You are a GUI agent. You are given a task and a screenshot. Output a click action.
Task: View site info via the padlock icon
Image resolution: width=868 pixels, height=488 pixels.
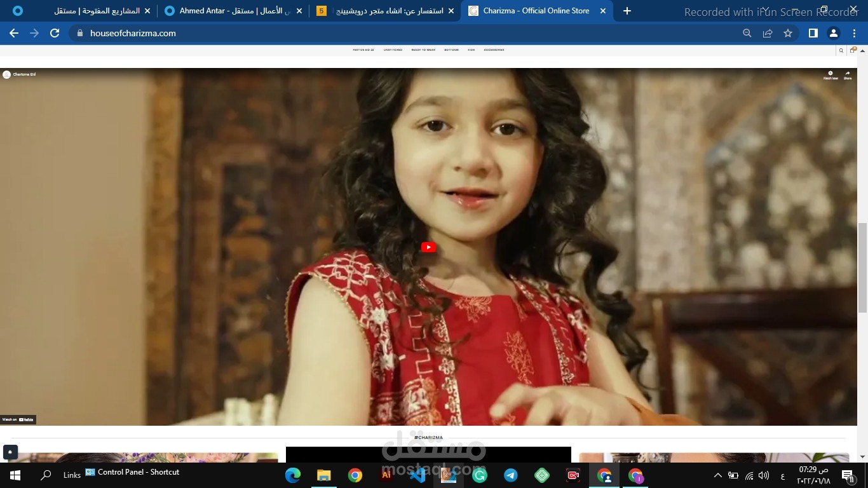tap(80, 33)
